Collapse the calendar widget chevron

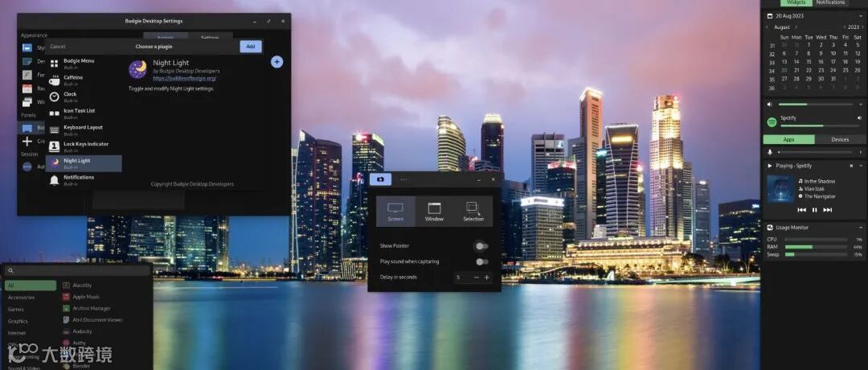pos(861,16)
